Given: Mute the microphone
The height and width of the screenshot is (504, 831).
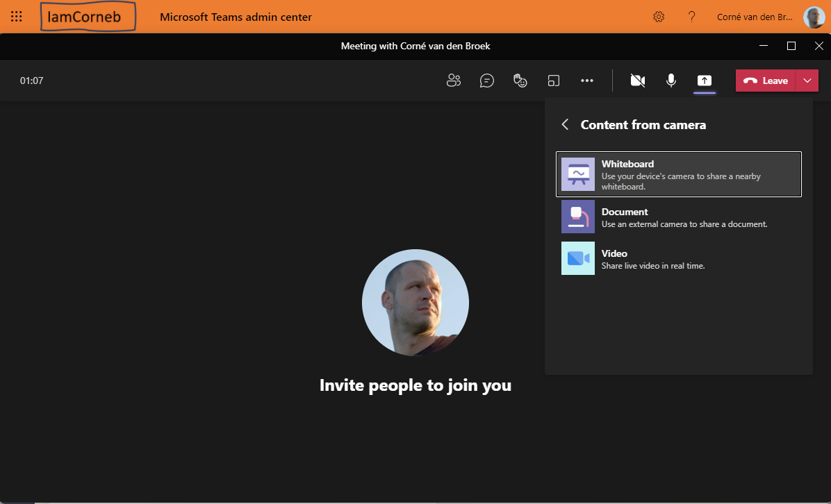Looking at the screenshot, I should 671,81.
